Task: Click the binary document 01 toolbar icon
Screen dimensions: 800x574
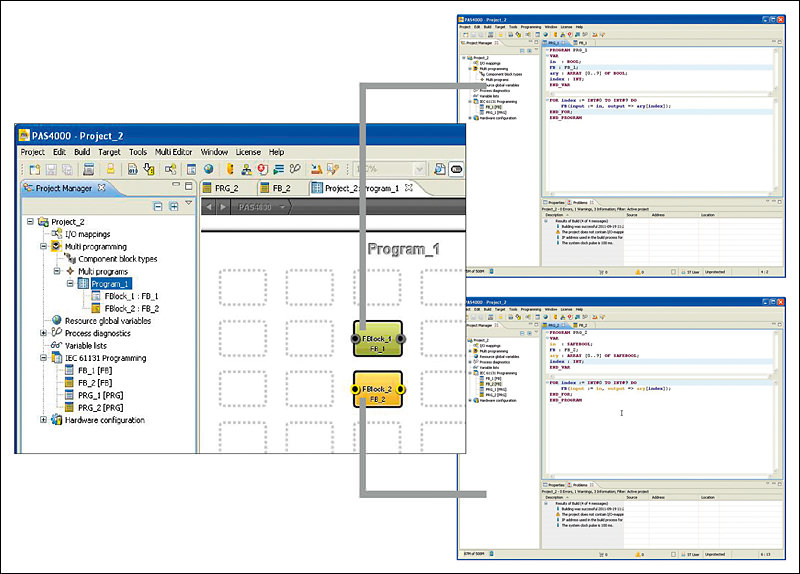Action: 133,169
